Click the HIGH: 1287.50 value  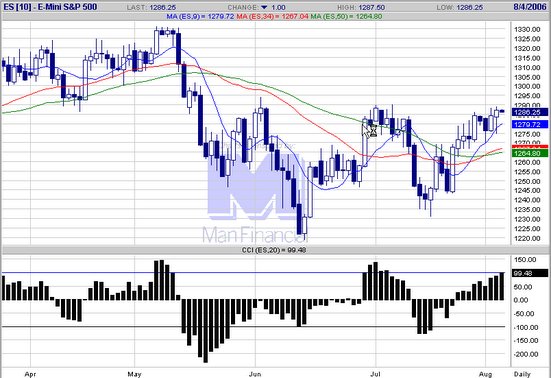coord(361,7)
